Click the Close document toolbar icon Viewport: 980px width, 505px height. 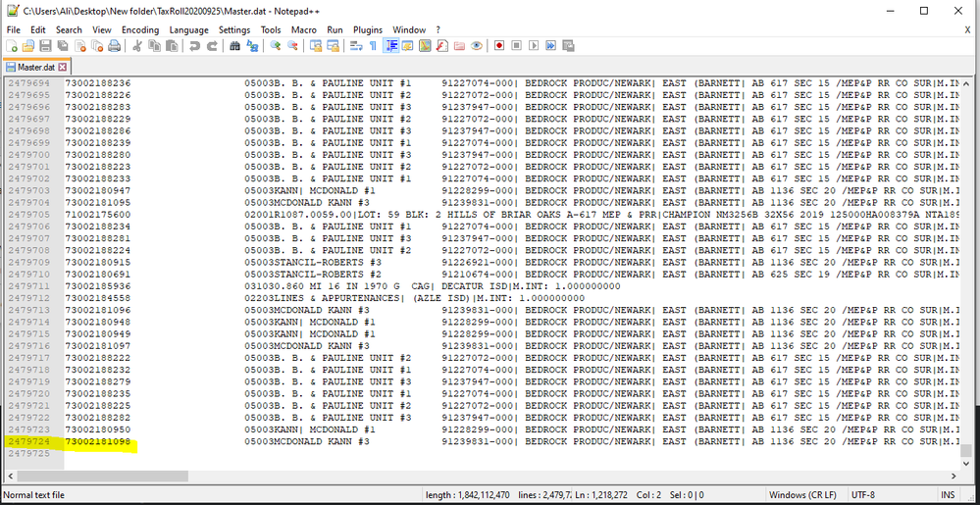click(x=80, y=46)
